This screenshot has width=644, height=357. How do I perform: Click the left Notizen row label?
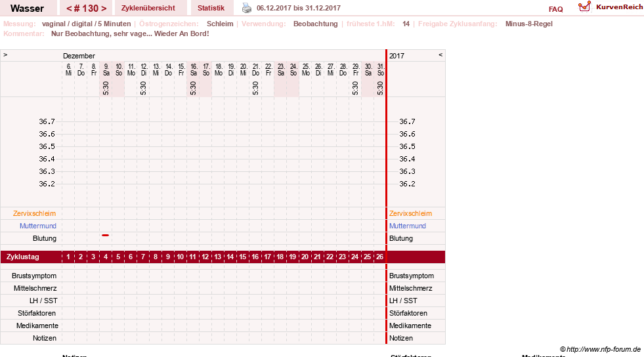coord(45,338)
